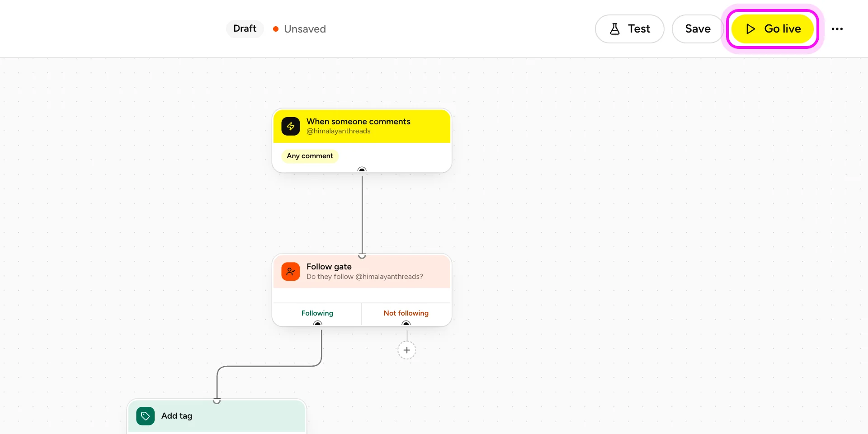Click the Do they follow @himalayanthreads? text
868x434 pixels.
[x=365, y=277]
